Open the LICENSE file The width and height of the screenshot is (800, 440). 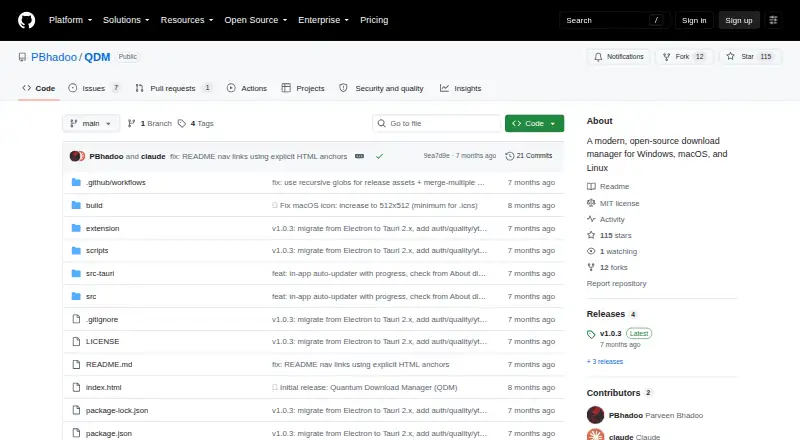click(x=102, y=341)
